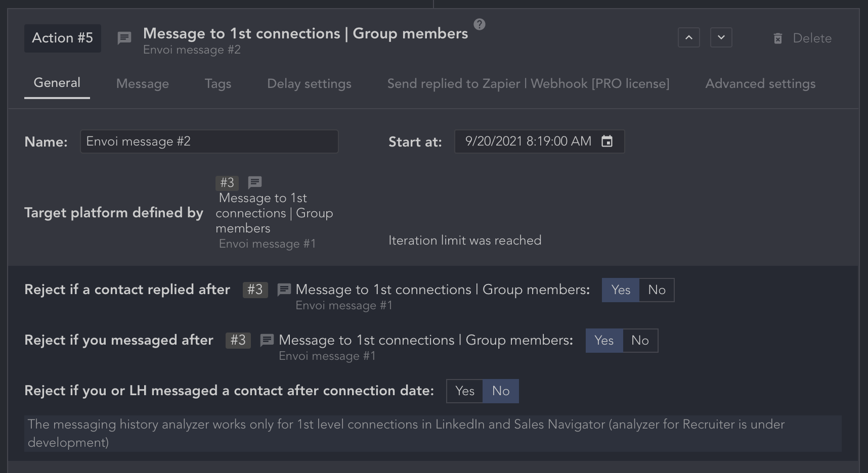The image size is (868, 473).
Task: Enable Yes for LH messaged after connection
Action: point(464,391)
